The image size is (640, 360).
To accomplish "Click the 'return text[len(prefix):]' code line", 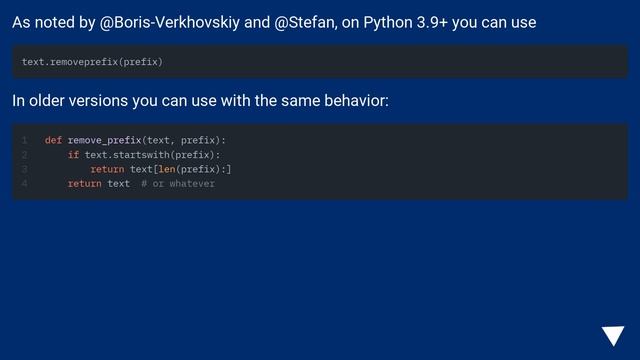I will pyautogui.click(x=161, y=169).
